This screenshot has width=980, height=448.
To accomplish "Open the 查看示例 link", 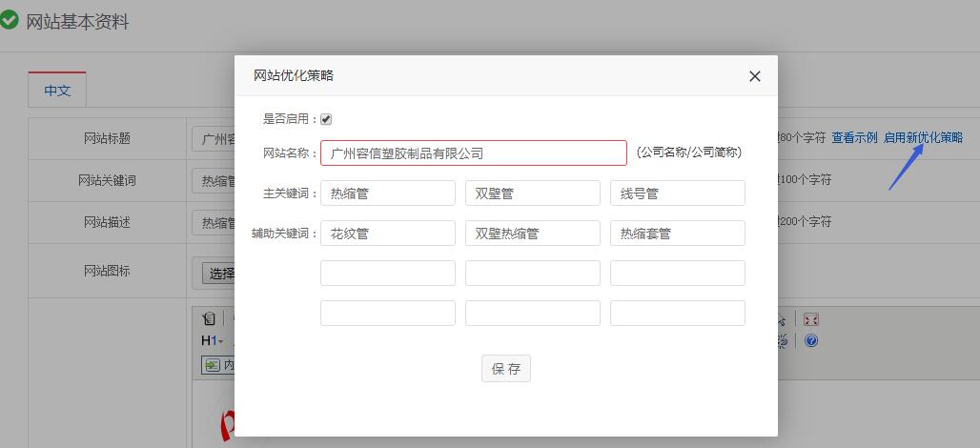I will pyautogui.click(x=854, y=138).
